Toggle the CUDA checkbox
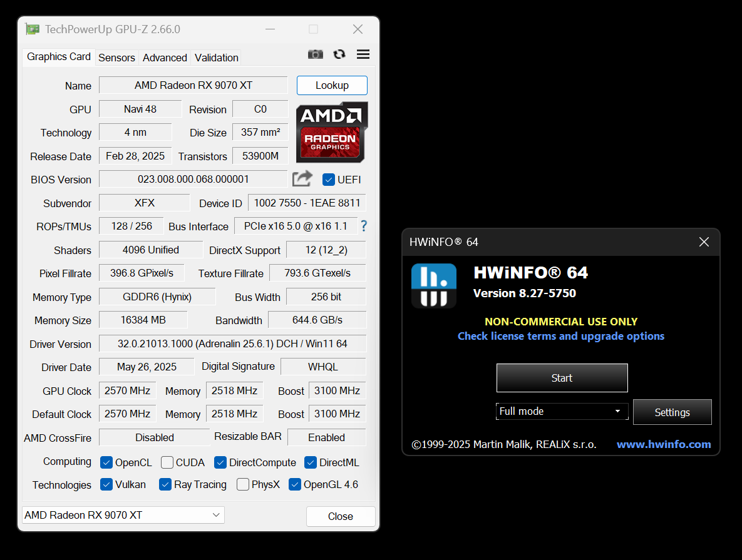The height and width of the screenshot is (560, 742). click(x=167, y=462)
